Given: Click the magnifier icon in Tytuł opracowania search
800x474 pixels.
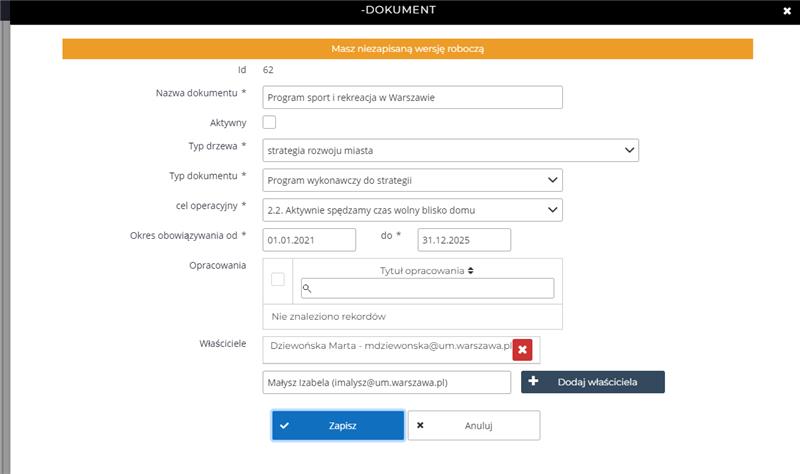Looking at the screenshot, I should [308, 288].
